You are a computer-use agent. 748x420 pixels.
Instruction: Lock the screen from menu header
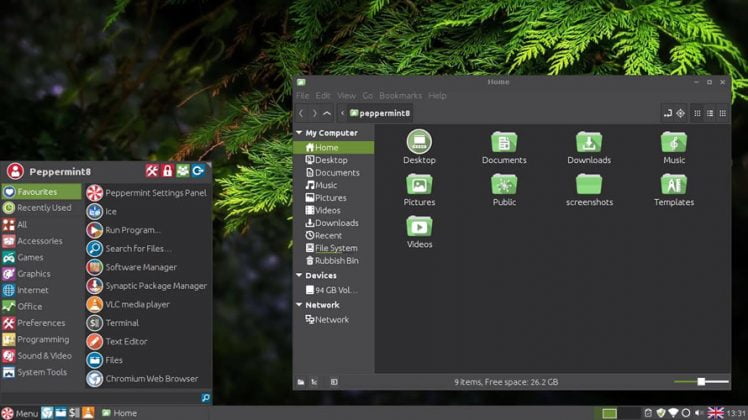pos(167,171)
